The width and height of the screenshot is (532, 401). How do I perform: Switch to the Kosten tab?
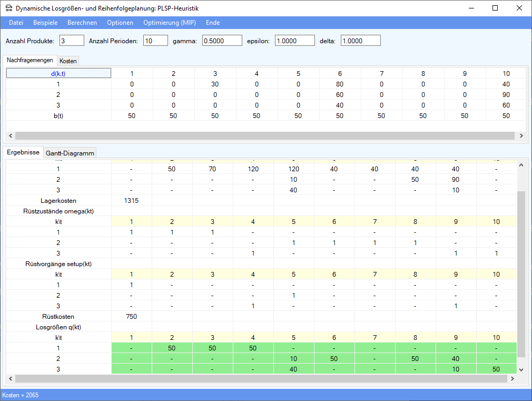(x=68, y=61)
